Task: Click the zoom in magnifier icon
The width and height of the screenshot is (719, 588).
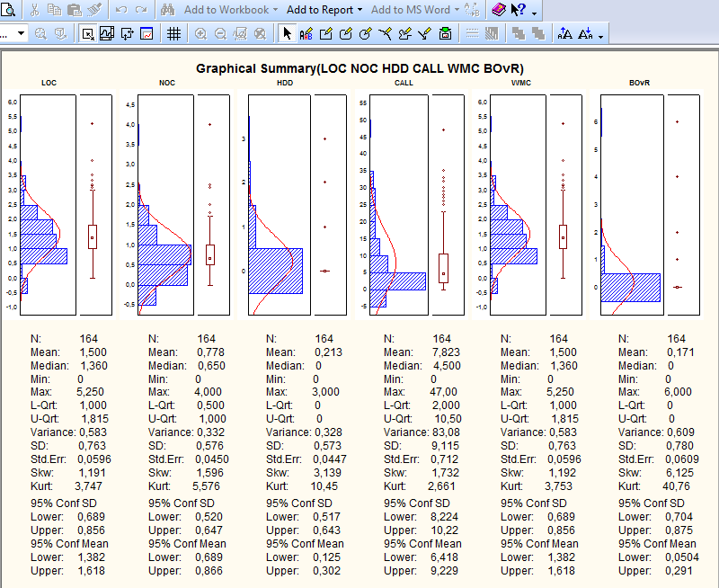Action: tap(200, 33)
